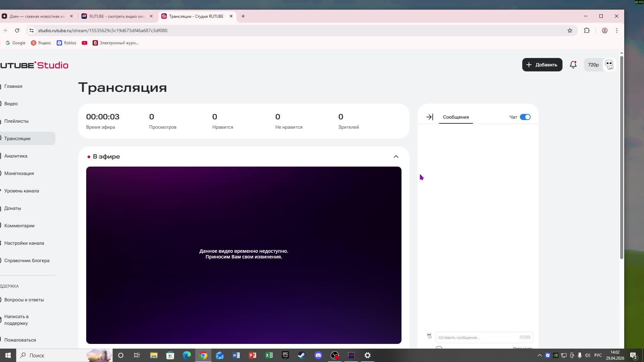Image resolution: width=644 pixels, height=362 pixels.
Task: Bookmark this page with the star icon
Action: [x=570, y=31]
